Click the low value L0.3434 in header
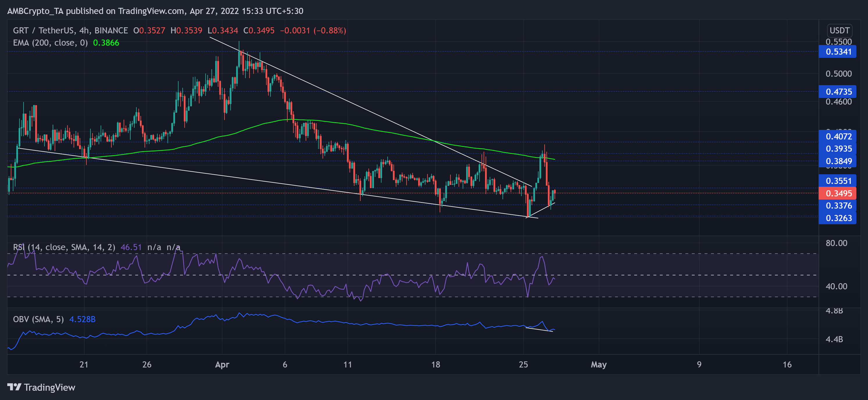The image size is (868, 400). [x=223, y=31]
